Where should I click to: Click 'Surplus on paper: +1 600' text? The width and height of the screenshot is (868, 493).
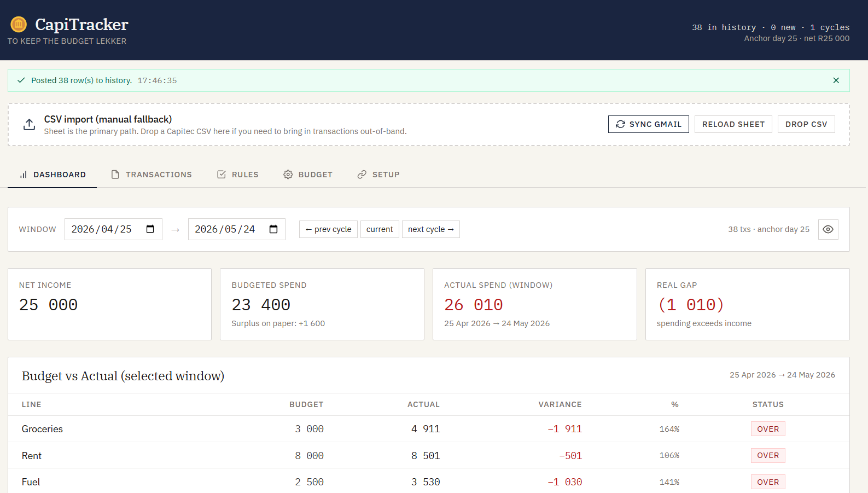pos(278,323)
